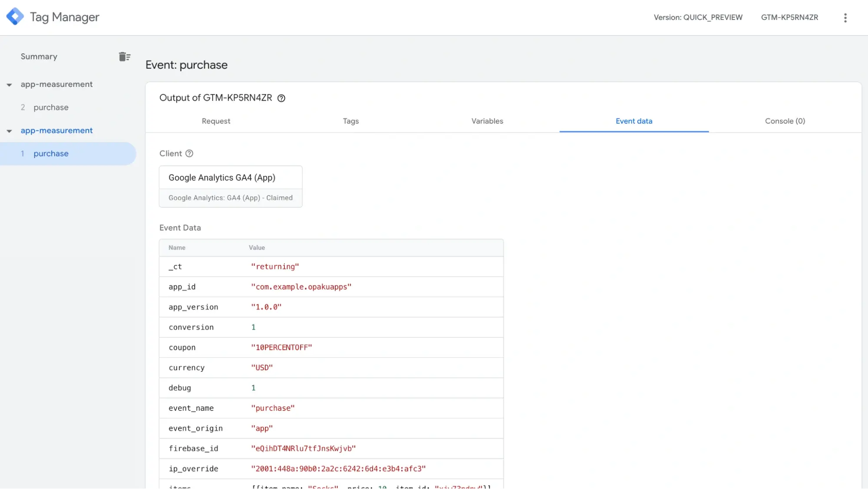Screen dimensions: 868x489
Task: Click the help icon beside Client
Action: click(x=189, y=153)
